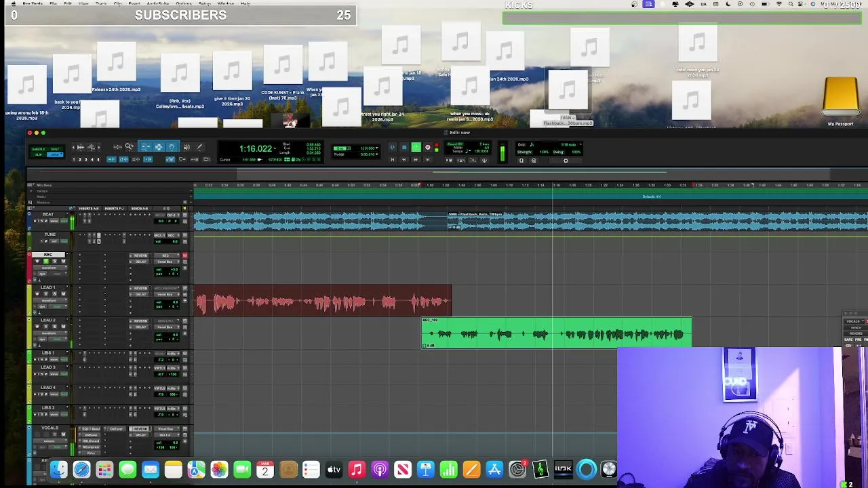Open Finder from the Dock
The image size is (868, 488).
click(59, 469)
